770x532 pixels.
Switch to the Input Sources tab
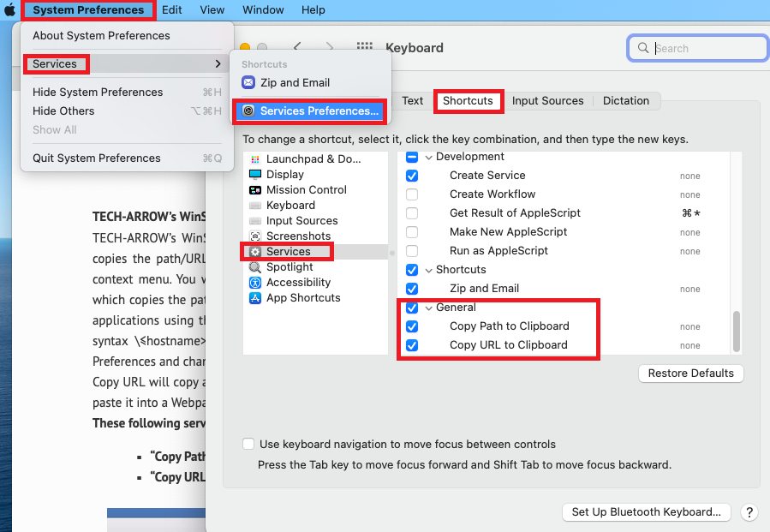(547, 101)
